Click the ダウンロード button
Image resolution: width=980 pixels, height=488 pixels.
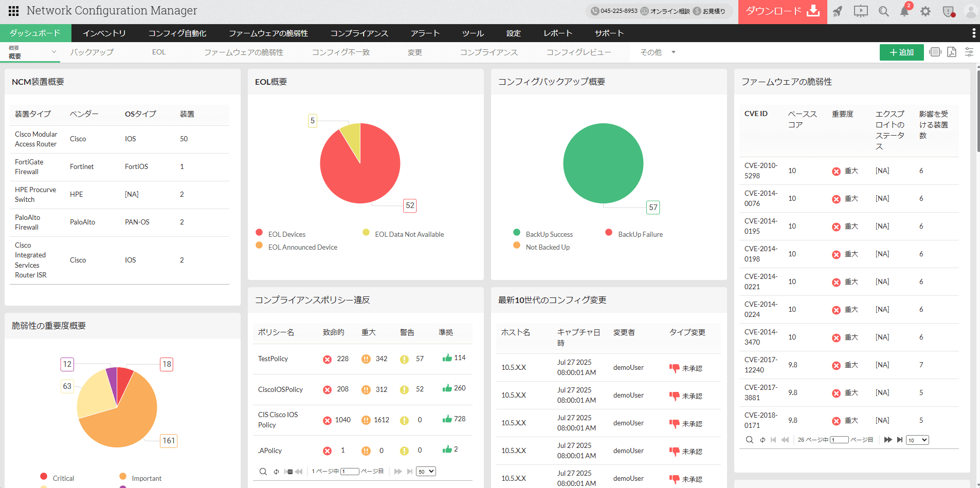click(782, 11)
